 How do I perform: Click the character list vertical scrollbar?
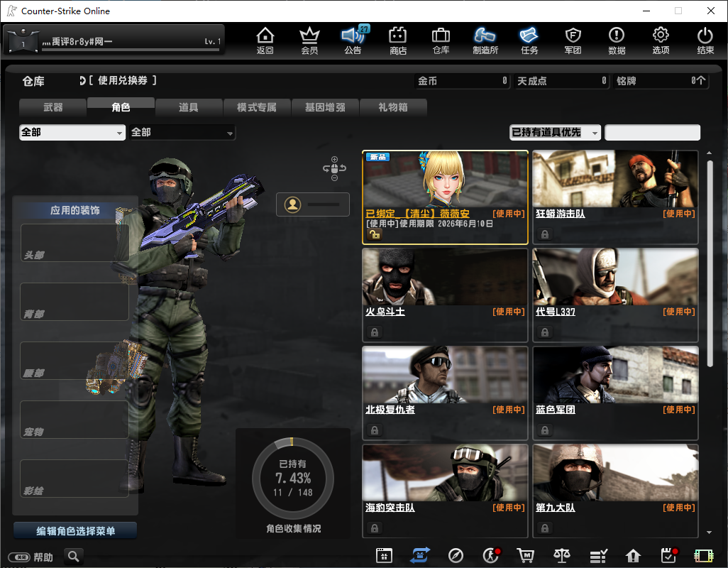(710, 263)
